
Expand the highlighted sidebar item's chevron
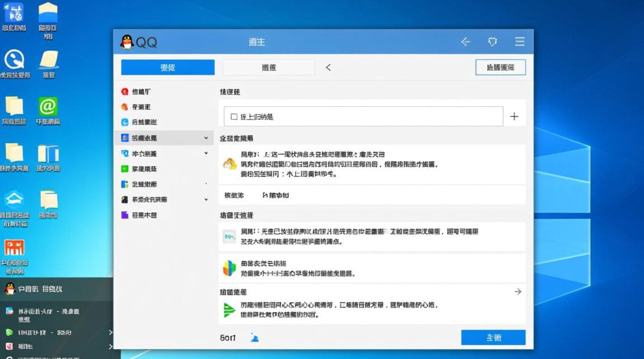(x=206, y=137)
